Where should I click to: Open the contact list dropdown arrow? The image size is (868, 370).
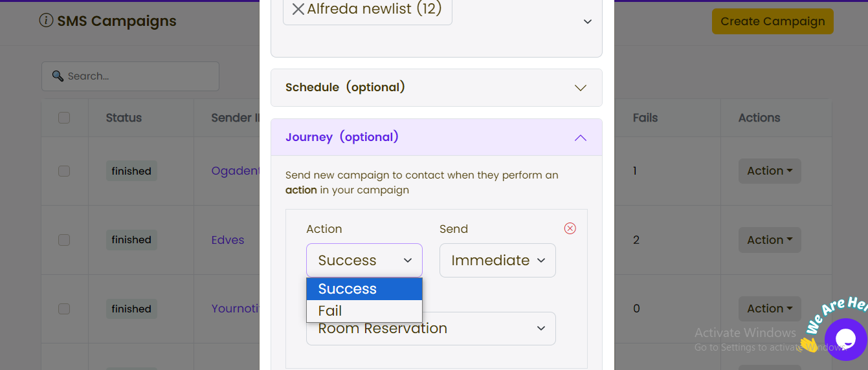click(x=587, y=21)
